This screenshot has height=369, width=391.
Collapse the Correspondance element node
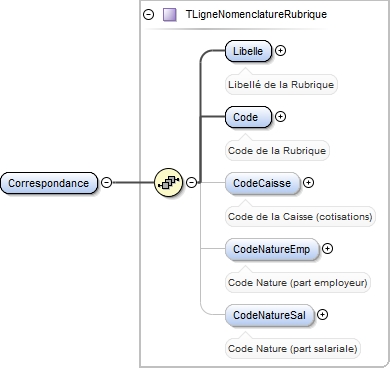point(106,182)
